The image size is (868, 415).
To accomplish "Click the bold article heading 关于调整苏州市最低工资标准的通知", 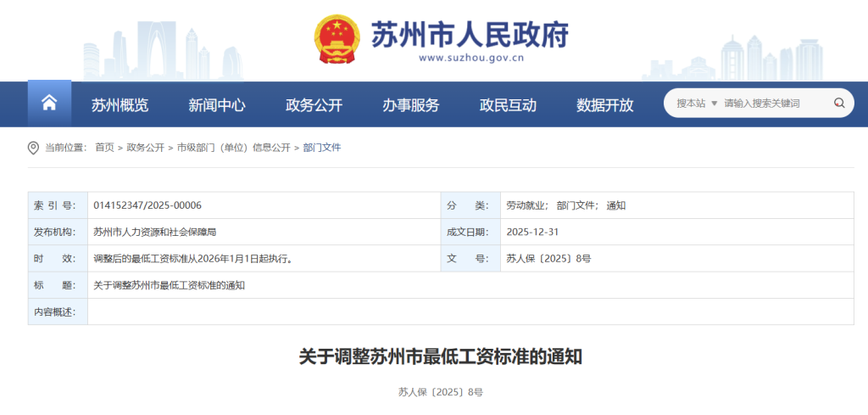I will coord(441,356).
